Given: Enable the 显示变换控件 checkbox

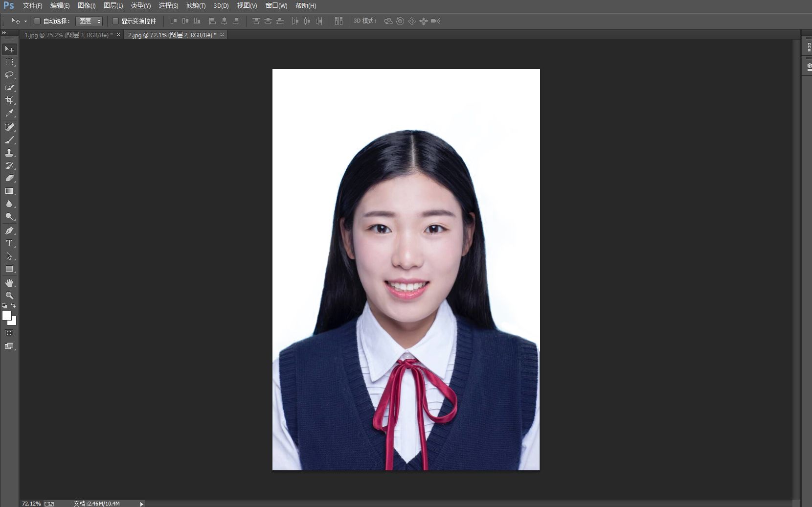Looking at the screenshot, I should (115, 21).
